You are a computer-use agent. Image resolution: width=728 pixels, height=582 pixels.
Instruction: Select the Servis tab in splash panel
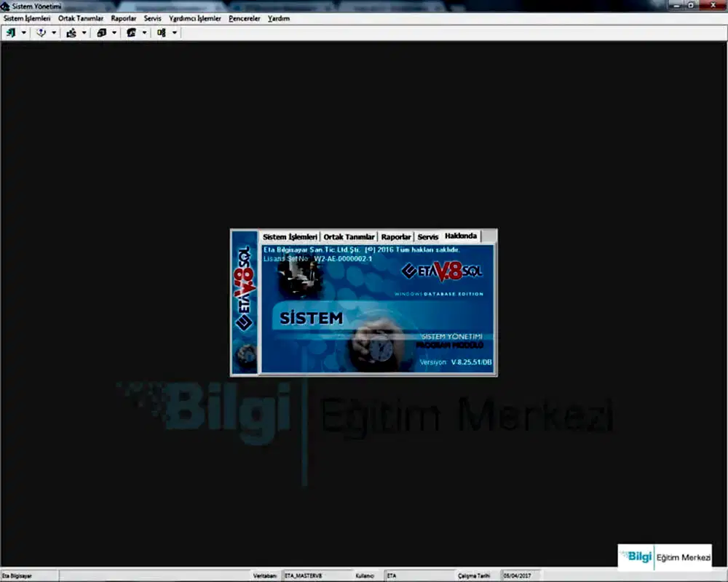click(x=428, y=237)
